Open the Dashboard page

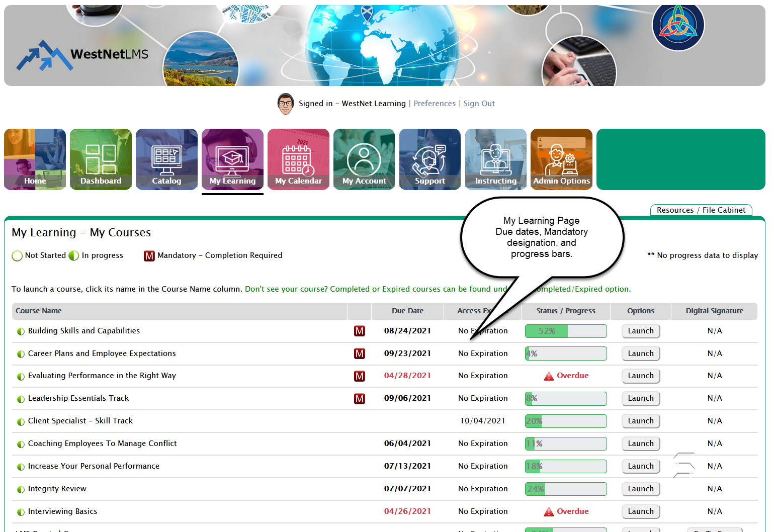(x=101, y=159)
